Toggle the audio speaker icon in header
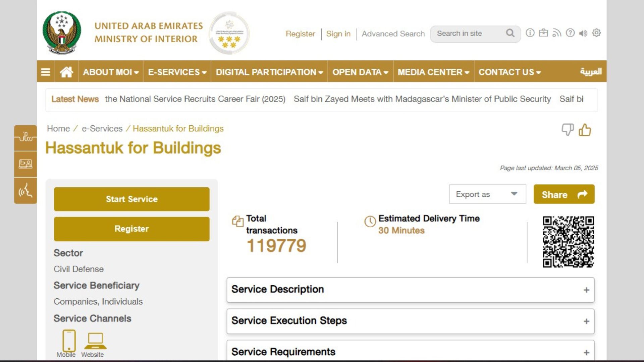The image size is (644, 362). (x=583, y=33)
